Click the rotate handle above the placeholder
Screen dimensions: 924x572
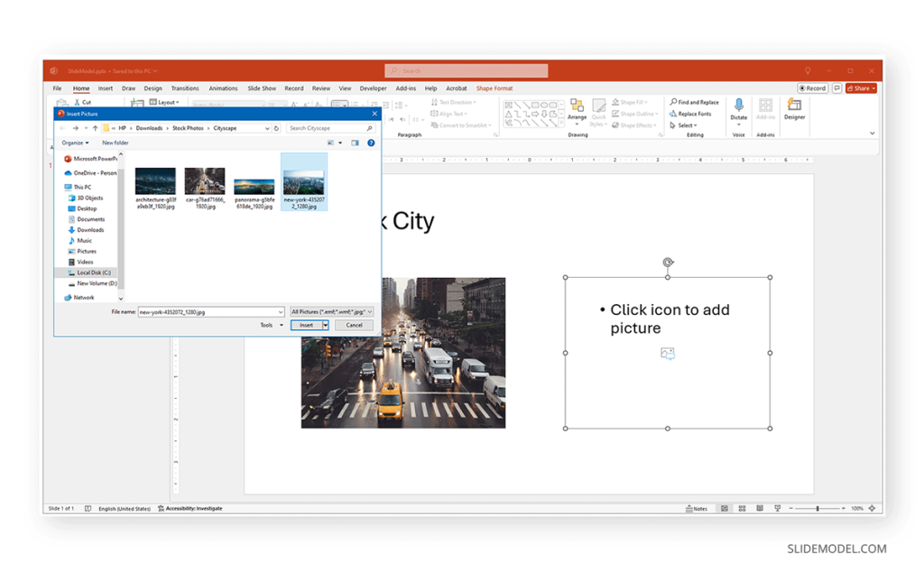[668, 263]
